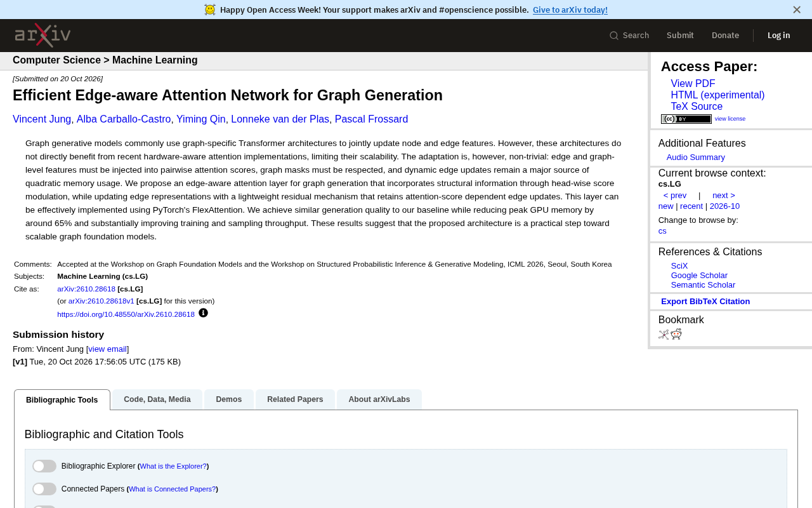This screenshot has height=508, width=812.
Task: Click the Submit navigation link
Action: [680, 36]
